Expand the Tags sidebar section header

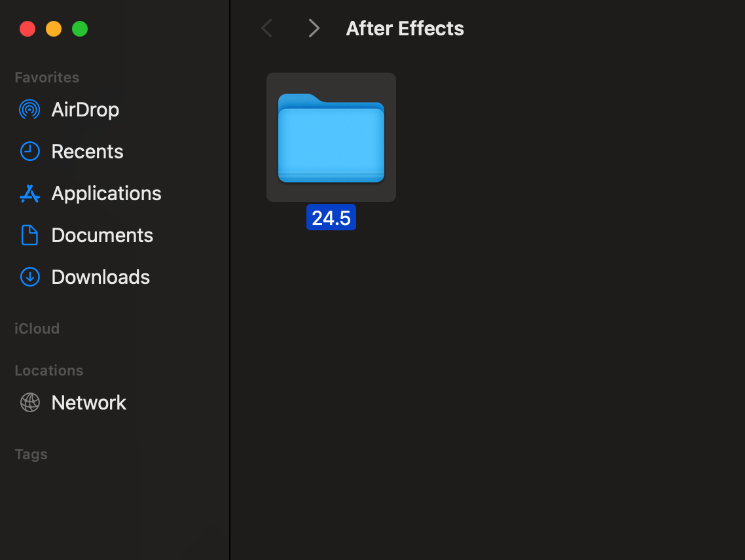31,454
